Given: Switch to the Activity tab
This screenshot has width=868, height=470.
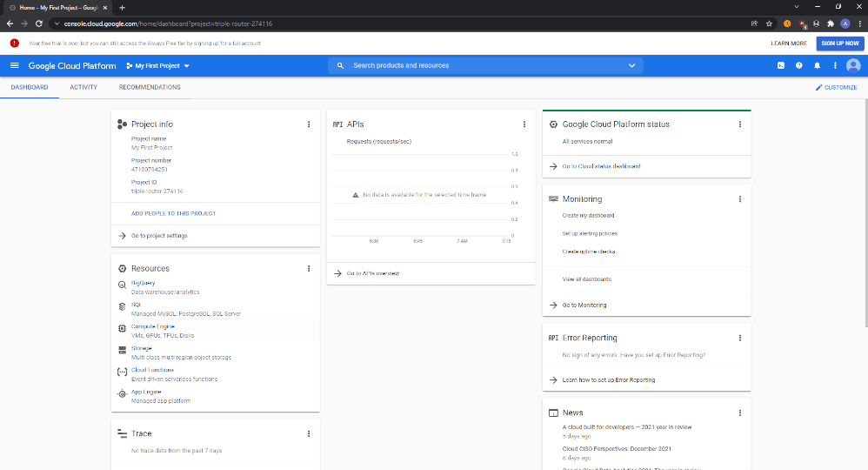Looking at the screenshot, I should (83, 88).
